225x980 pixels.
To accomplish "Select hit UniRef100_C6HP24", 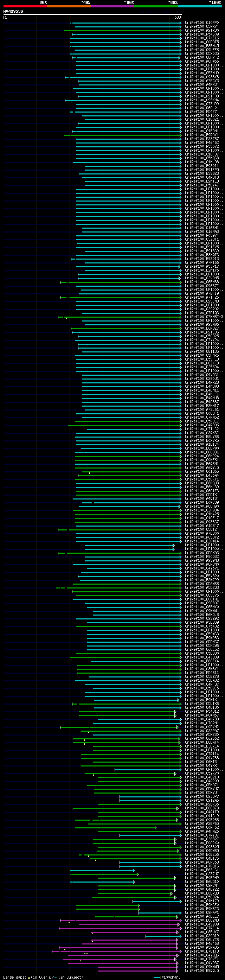I will click(202, 456).
